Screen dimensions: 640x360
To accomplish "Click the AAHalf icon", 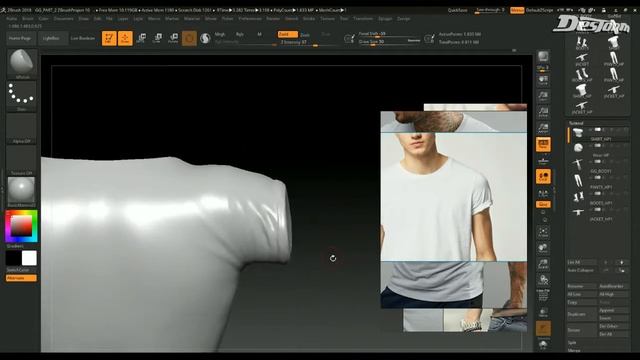I will tap(543, 128).
